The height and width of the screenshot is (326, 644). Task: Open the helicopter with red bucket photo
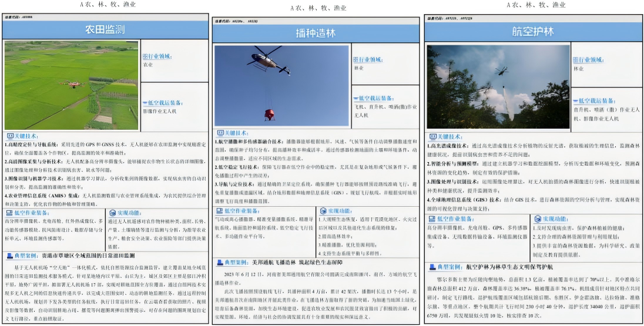pyautogui.click(x=281, y=85)
